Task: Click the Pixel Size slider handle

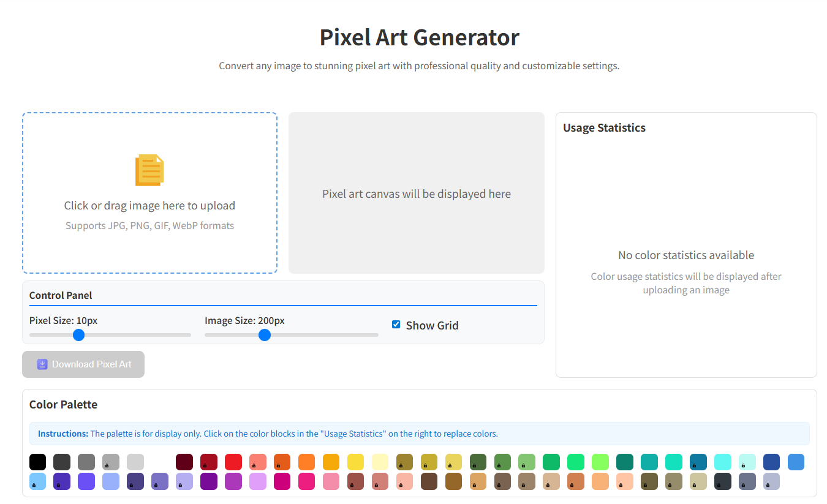Action: (x=78, y=335)
